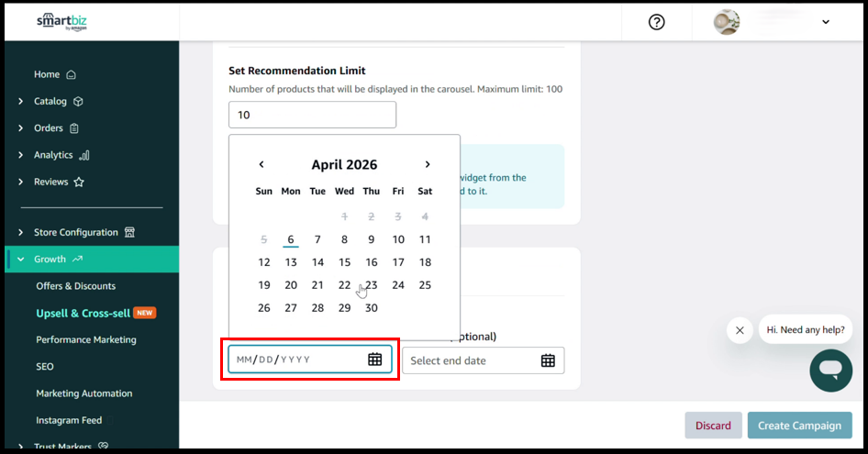Go to next month in calendar

coord(428,165)
